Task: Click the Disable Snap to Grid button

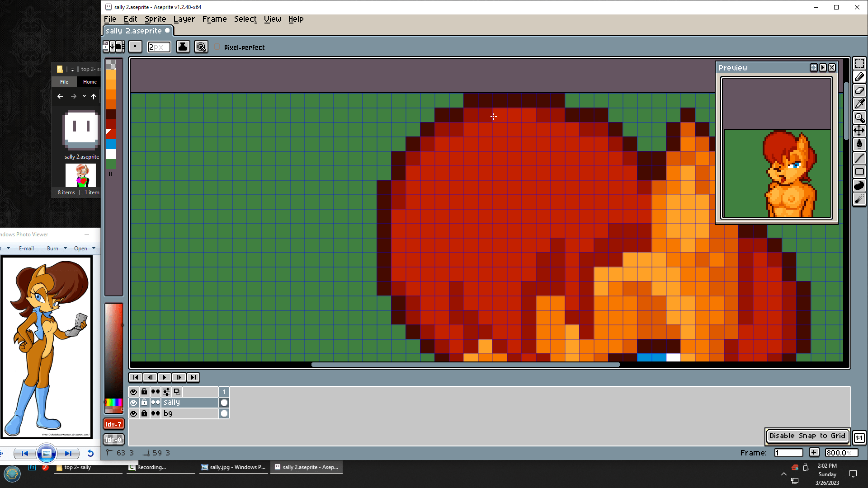Action: [807, 436]
